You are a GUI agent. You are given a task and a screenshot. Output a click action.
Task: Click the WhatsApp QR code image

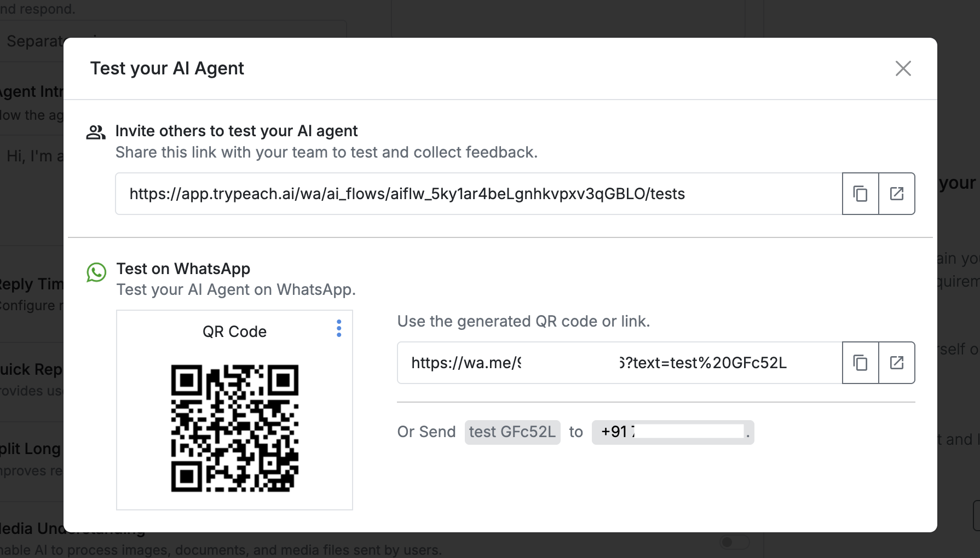(235, 428)
